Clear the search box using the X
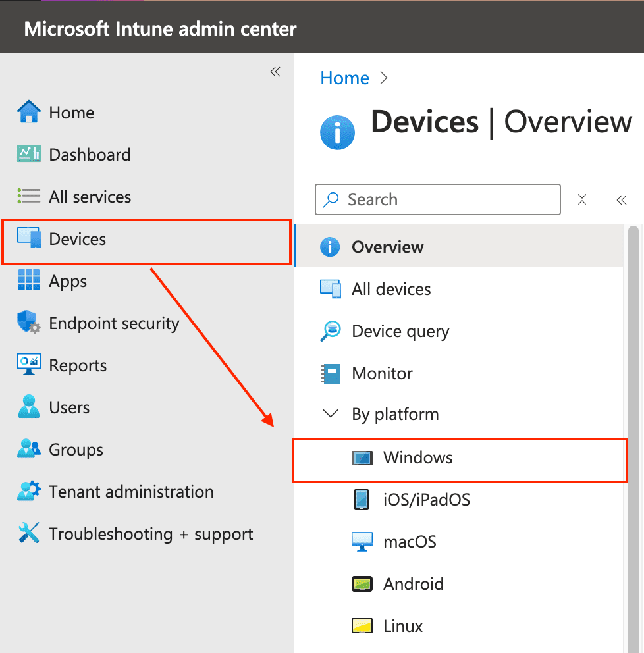644x653 pixels. [x=582, y=199]
